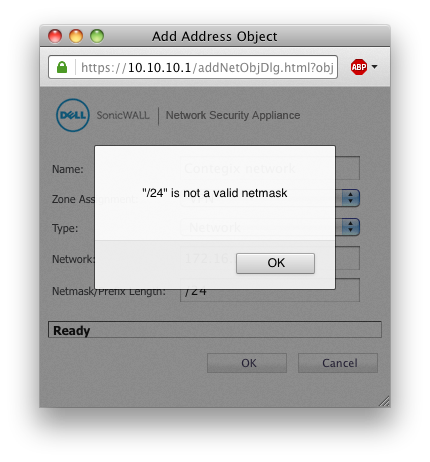Click the green zoom window button
The image size is (430, 462).
point(97,36)
